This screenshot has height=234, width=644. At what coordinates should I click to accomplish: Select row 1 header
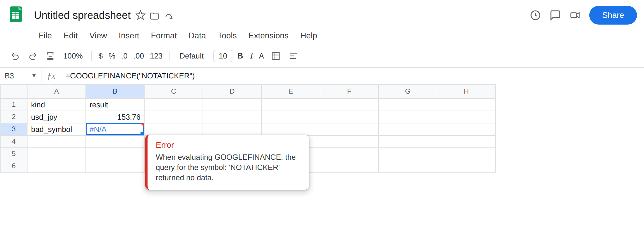[14, 105]
